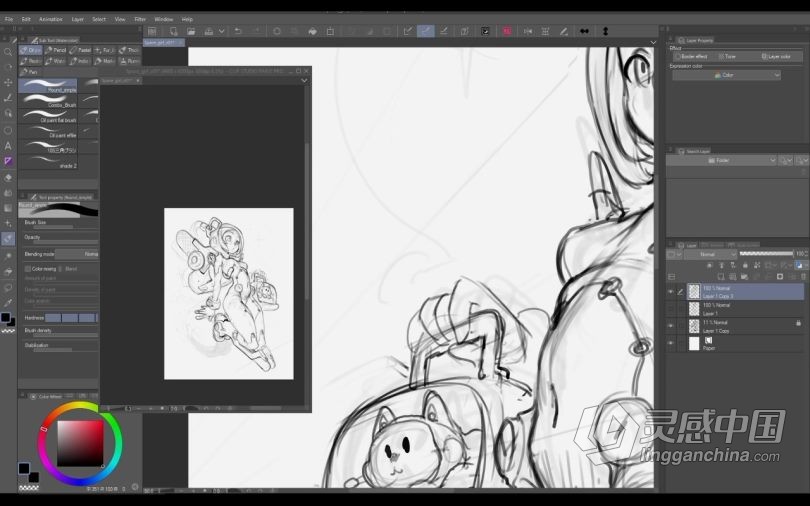Hide the Paper layer

[671, 343]
